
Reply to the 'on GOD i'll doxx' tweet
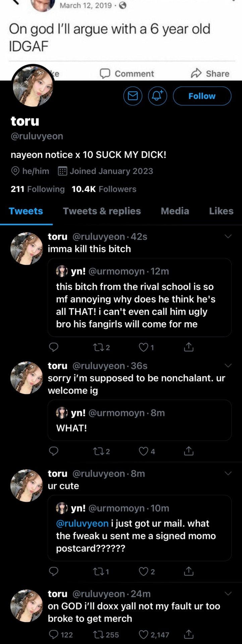click(x=54, y=634)
